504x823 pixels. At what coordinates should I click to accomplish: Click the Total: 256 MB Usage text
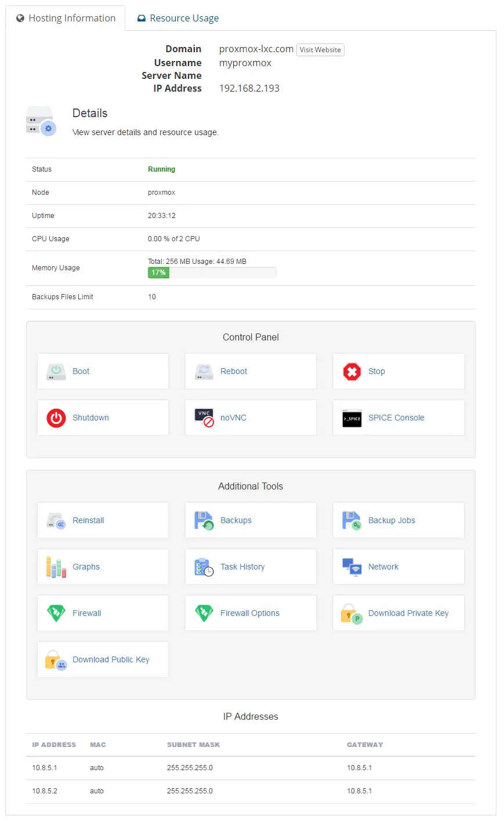point(197,262)
